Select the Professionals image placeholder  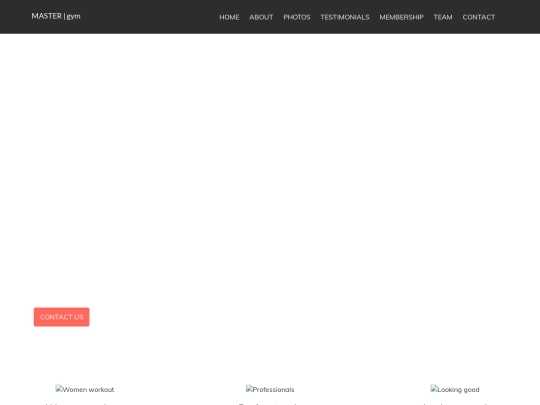[x=270, y=390]
